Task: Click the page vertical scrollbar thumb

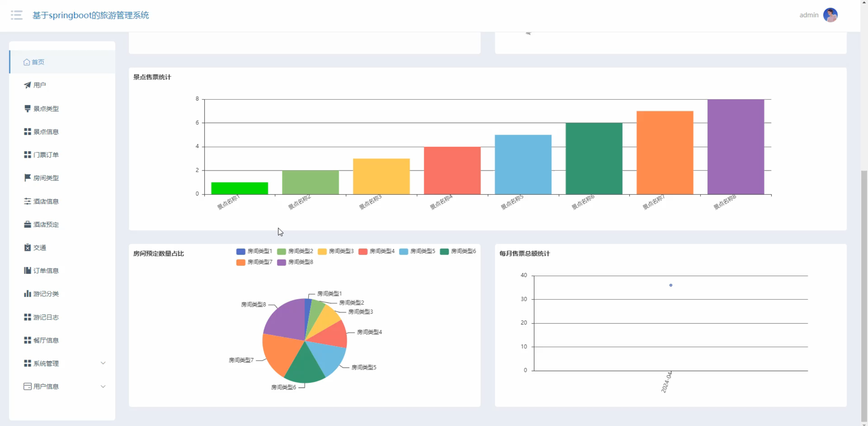Action: point(864,295)
